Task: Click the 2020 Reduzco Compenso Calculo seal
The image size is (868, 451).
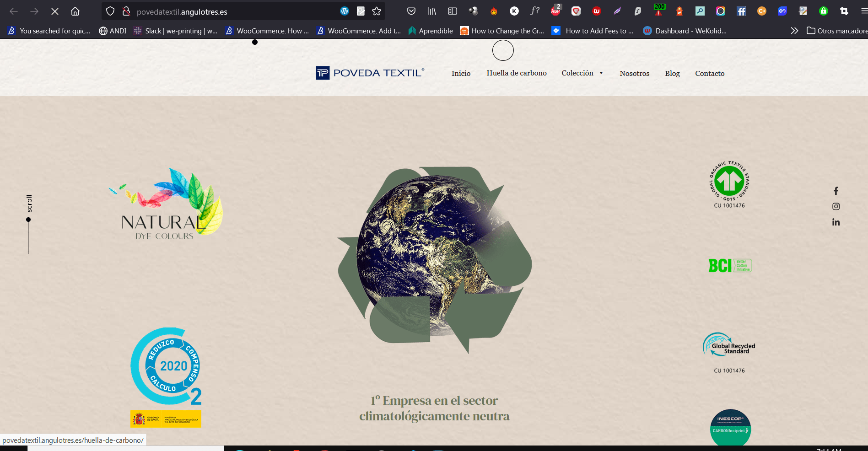Action: tap(166, 366)
